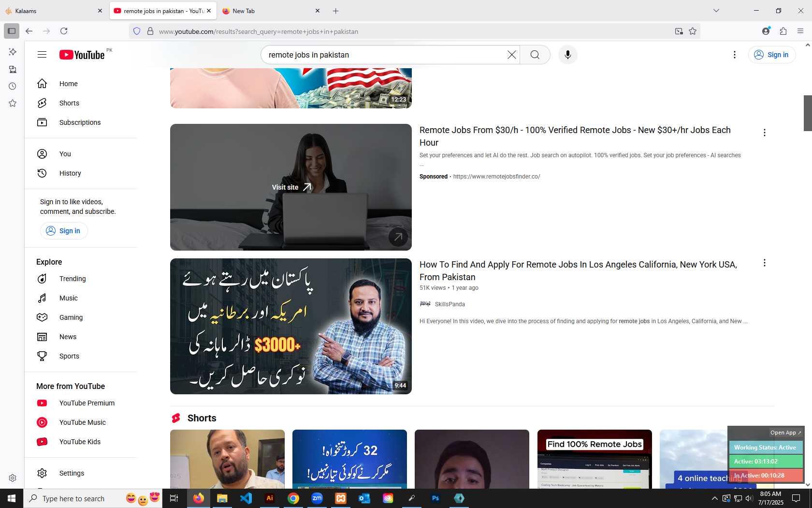
Task: Open the YouTube guide hamburger menu
Action: coord(42,55)
